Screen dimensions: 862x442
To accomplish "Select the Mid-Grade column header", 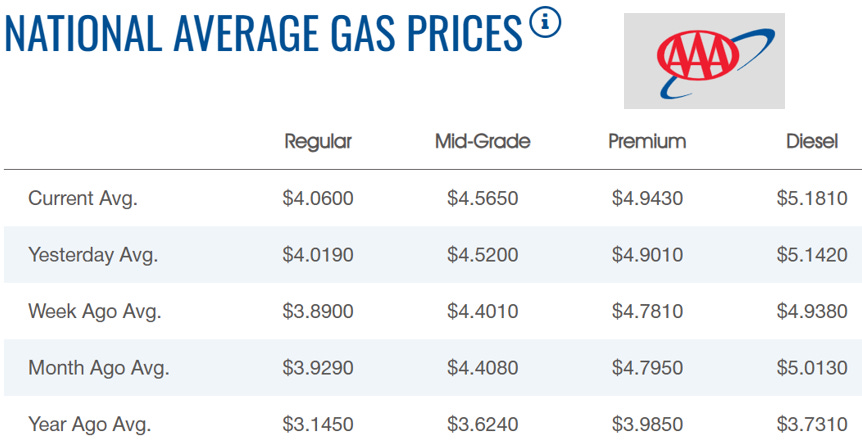I will 483,142.
